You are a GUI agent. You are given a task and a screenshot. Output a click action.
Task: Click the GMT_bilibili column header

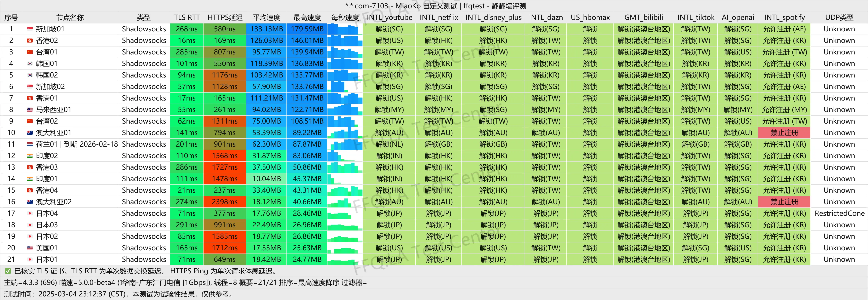[644, 17]
